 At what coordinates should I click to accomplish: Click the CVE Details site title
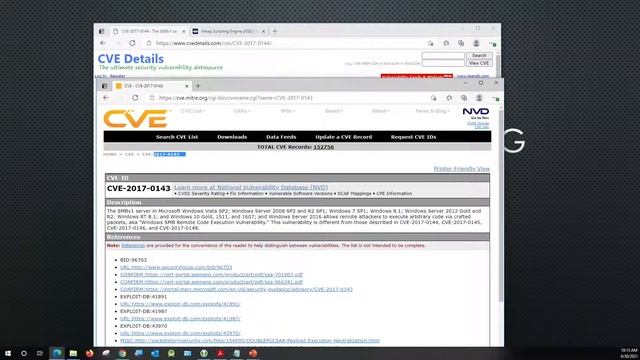tap(131, 59)
